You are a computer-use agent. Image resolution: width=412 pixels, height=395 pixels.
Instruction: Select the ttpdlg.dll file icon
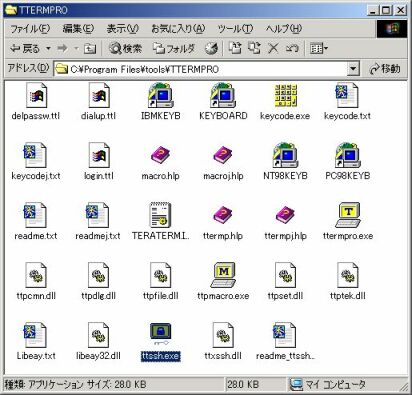(99, 275)
